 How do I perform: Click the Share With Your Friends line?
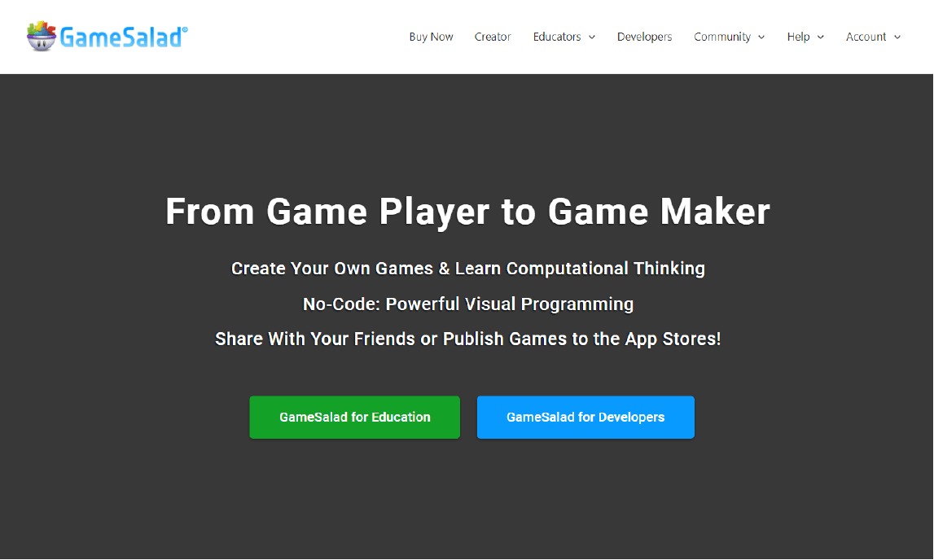pos(467,339)
